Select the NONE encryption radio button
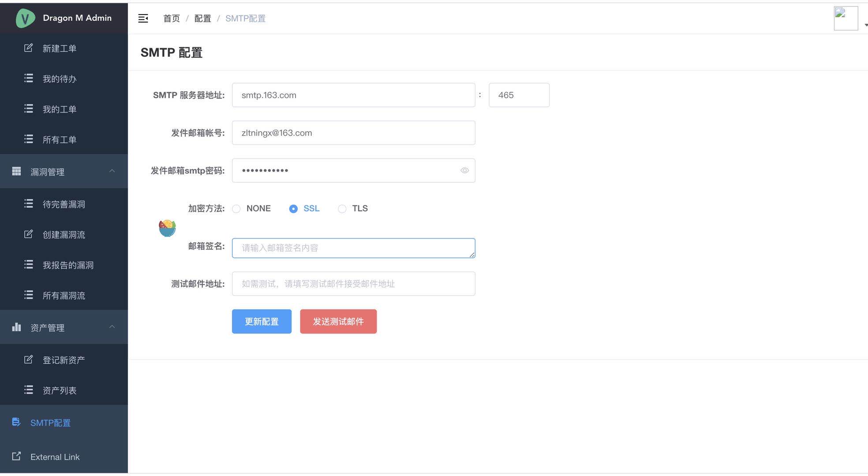The image size is (868, 476). [x=236, y=209]
